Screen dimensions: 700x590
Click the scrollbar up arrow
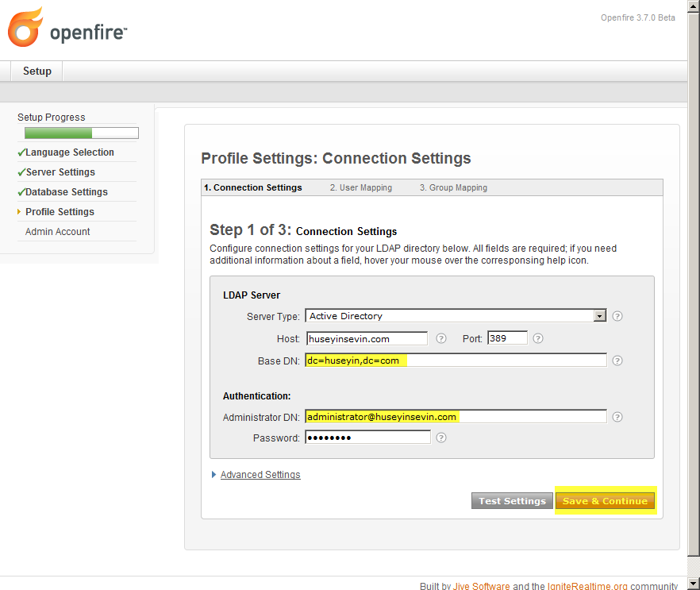[x=694, y=6]
